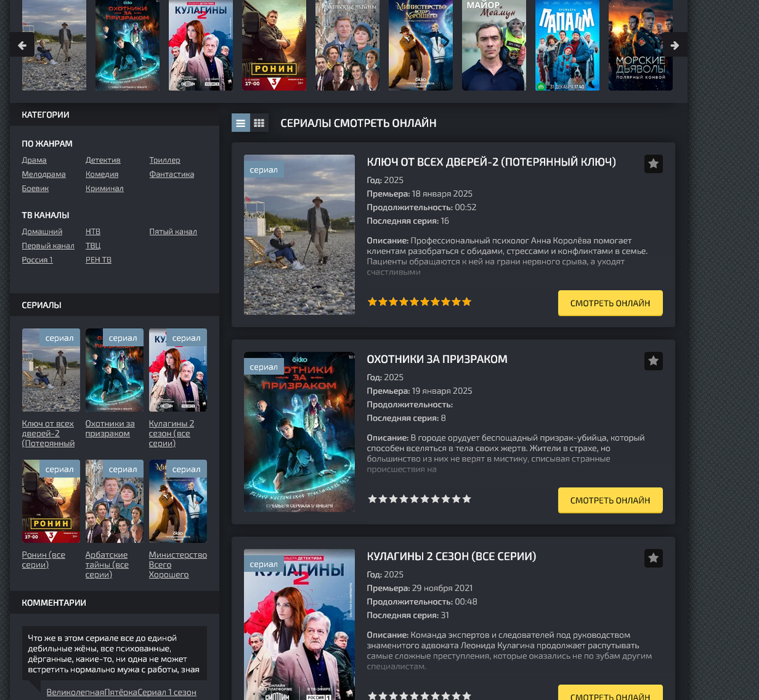Viewport: 759px width, 700px height.
Task: Open Ронин poster in top carousel
Action: 274,45
